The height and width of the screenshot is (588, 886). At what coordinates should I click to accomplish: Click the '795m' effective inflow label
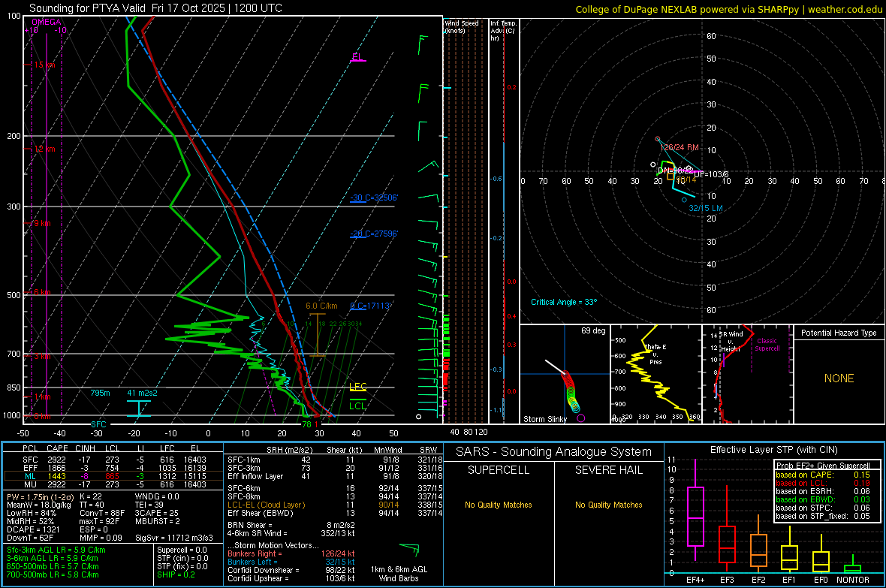100,393
